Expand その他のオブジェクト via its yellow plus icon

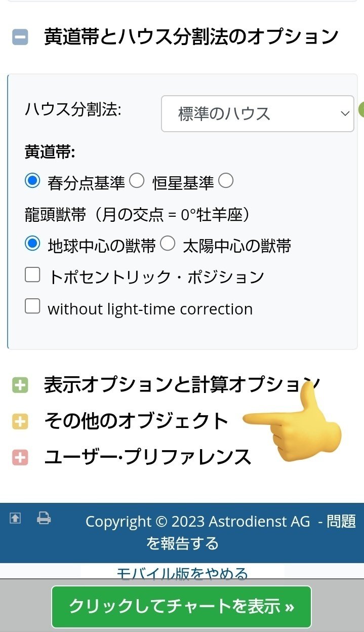(x=19, y=420)
